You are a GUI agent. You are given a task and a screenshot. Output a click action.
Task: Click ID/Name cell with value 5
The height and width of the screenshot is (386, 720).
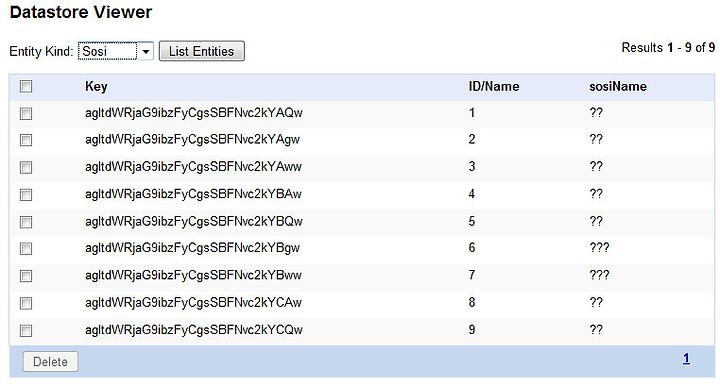pos(472,221)
